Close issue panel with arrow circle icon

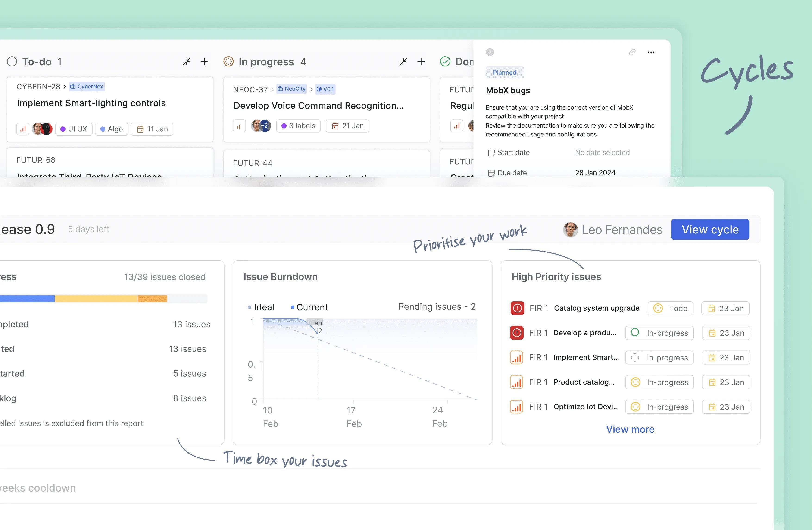490,52
